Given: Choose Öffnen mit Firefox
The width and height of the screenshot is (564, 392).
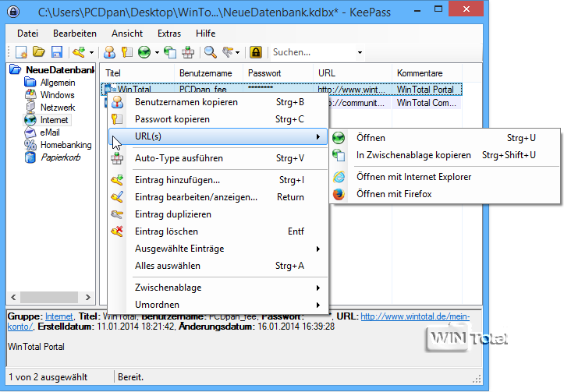Looking at the screenshot, I should click(x=445, y=194).
